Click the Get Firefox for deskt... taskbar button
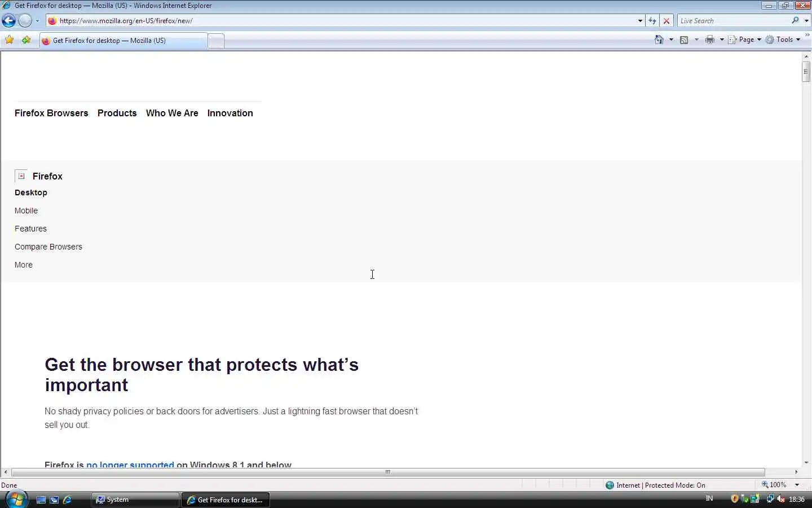 (225, 500)
